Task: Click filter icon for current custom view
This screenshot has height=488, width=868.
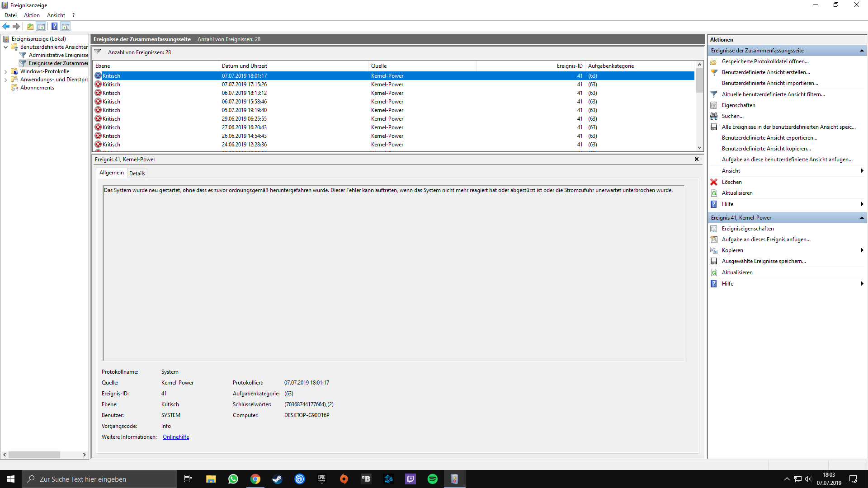Action: [714, 94]
